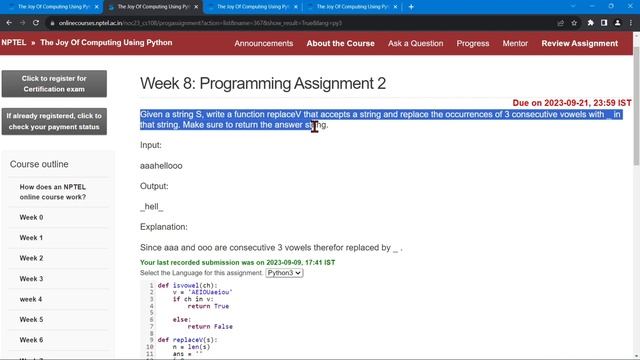This screenshot has width=640, height=360.
Task: Expand Week 1 in course outline
Action: coord(31,238)
